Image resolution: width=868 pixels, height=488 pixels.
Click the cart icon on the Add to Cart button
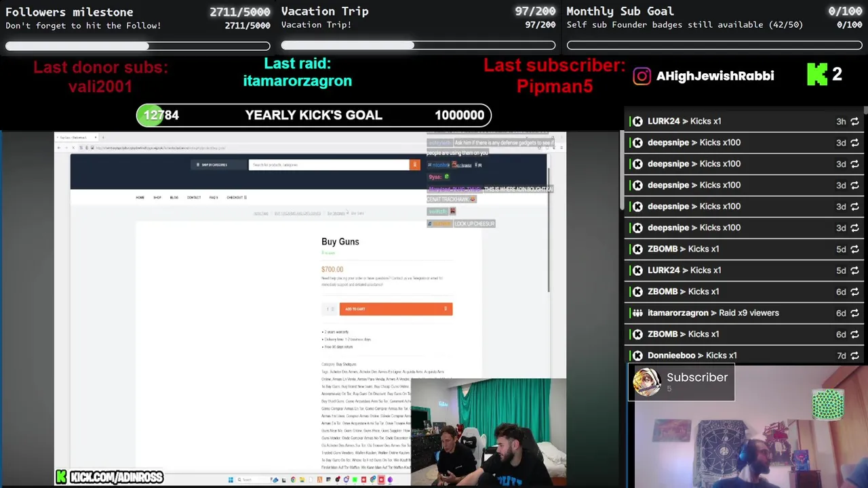446,309
